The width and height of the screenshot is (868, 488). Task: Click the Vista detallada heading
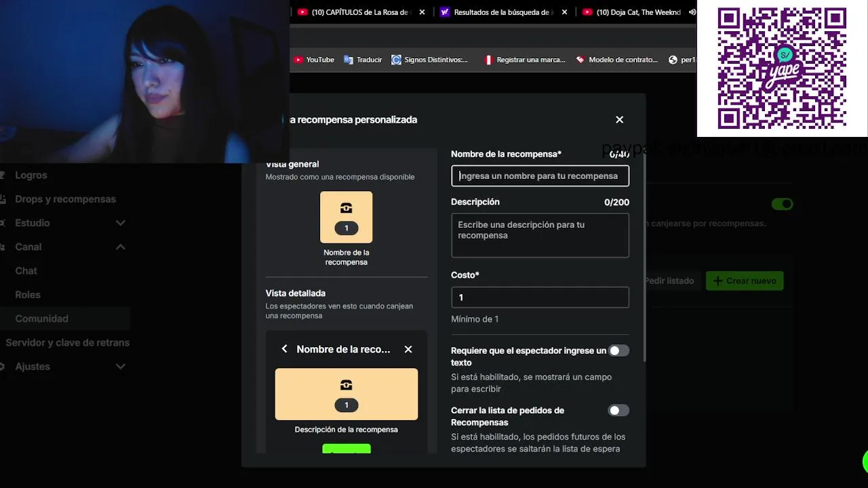click(x=296, y=293)
